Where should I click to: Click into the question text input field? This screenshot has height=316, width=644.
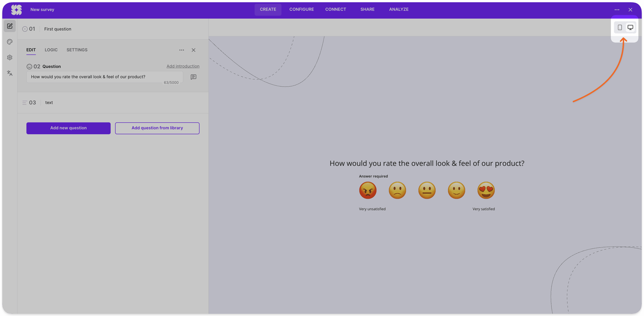[105, 77]
